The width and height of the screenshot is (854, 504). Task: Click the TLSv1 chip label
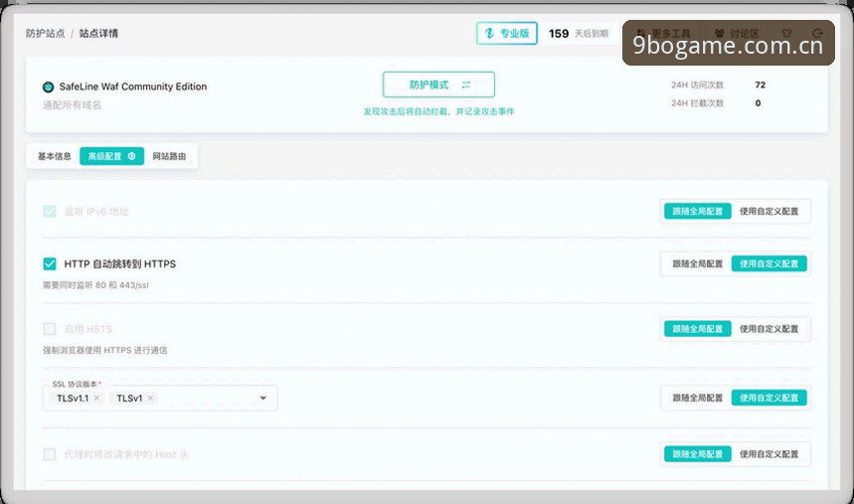tap(129, 399)
